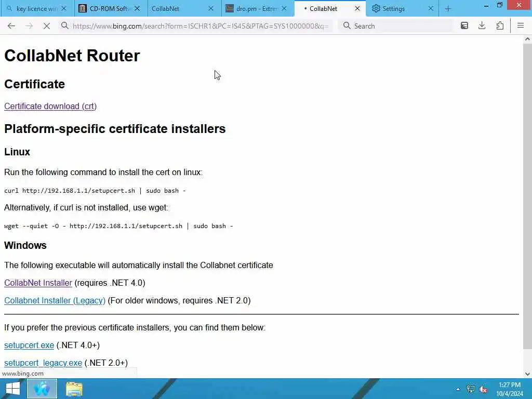This screenshot has height=399, width=532.
Task: Click the 'Platform-specific certificate installers' heading
Action: point(115,129)
